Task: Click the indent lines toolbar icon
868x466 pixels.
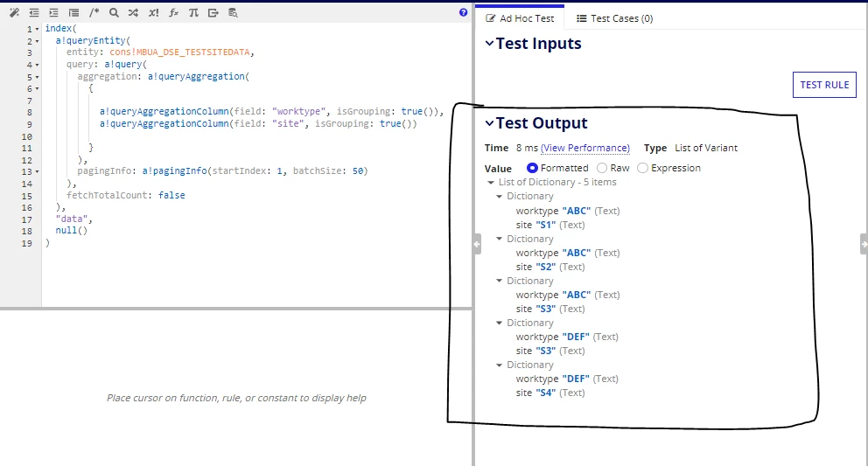Action: 53,12
